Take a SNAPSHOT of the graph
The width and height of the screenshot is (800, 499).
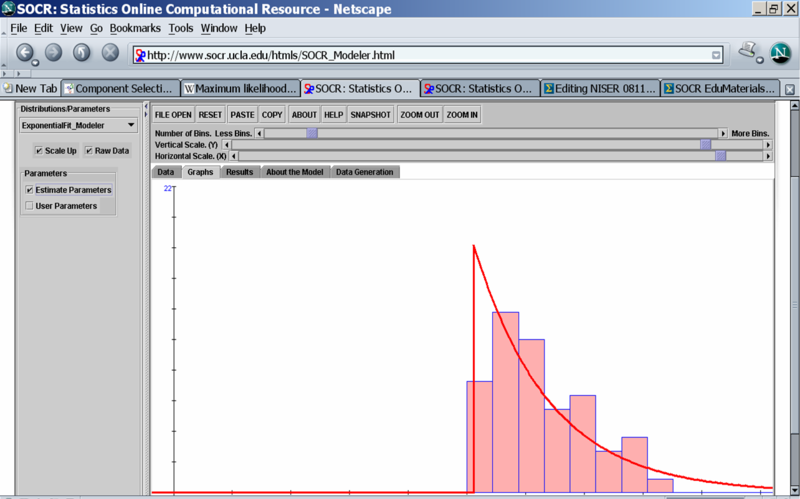pyautogui.click(x=370, y=115)
